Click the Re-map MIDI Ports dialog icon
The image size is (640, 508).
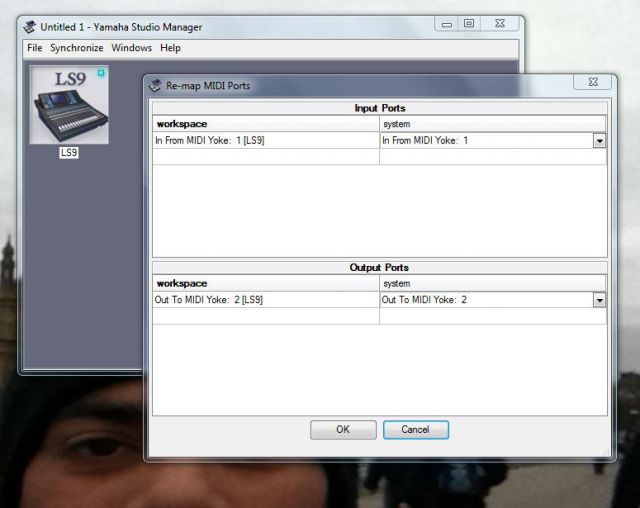(155, 86)
